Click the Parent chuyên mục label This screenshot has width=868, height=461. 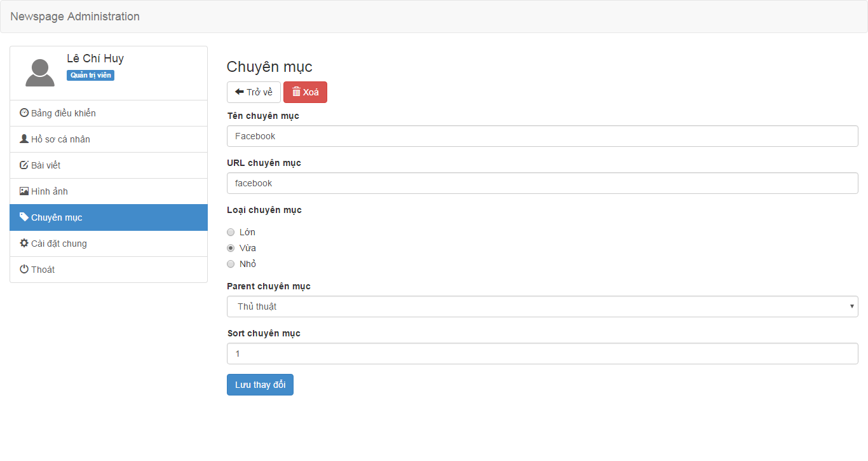point(269,286)
